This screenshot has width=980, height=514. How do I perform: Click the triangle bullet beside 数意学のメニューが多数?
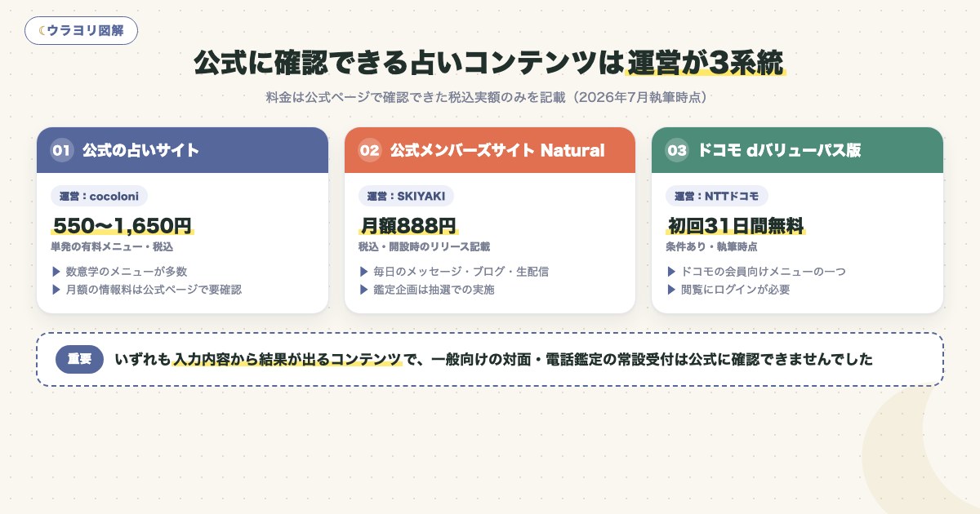tap(56, 272)
